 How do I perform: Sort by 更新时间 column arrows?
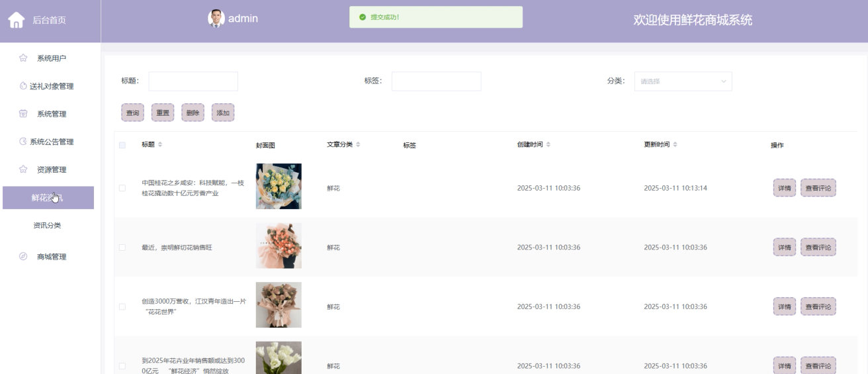pyautogui.click(x=675, y=144)
